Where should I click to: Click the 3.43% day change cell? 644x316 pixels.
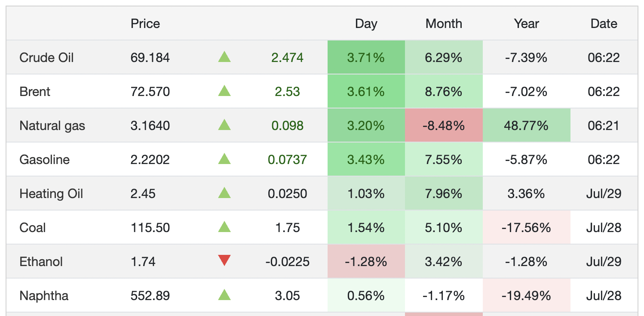pyautogui.click(x=366, y=159)
